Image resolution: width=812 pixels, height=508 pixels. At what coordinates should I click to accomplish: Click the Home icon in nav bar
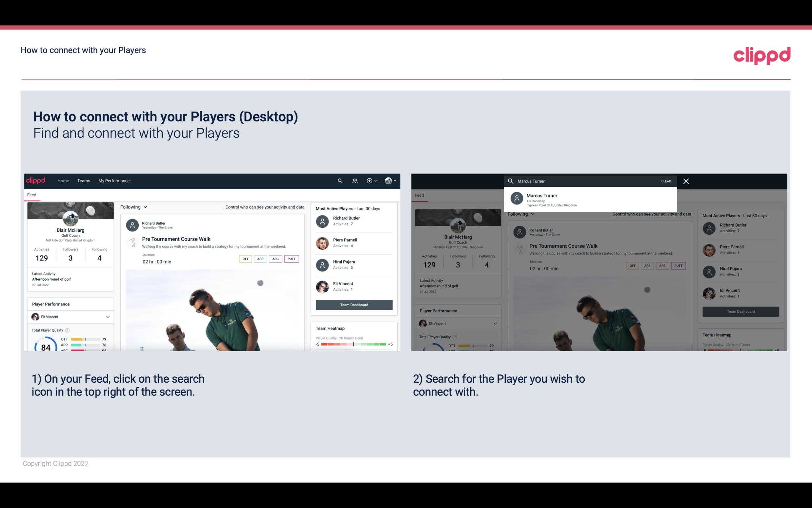(63, 180)
